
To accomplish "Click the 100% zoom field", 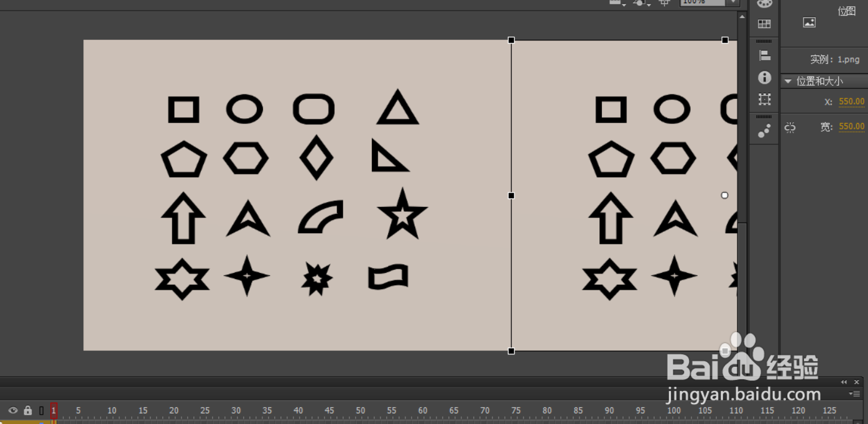I will [703, 2].
